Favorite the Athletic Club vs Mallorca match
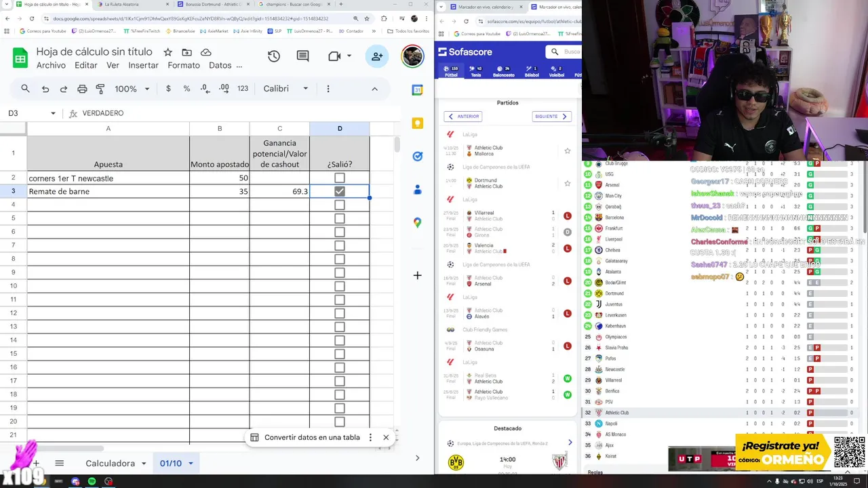Viewport: 868px width, 488px height. 568,150
